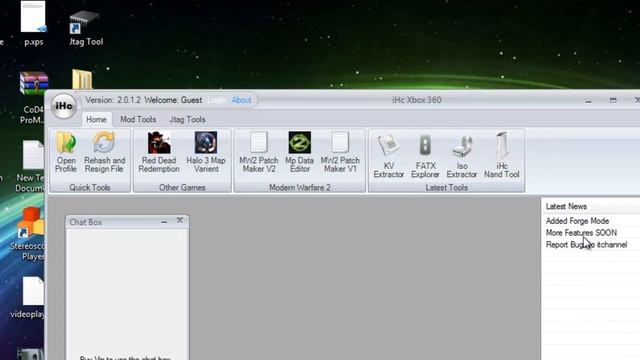The image size is (640, 360).
Task: Click the Latest Tools group label
Action: [x=447, y=188]
